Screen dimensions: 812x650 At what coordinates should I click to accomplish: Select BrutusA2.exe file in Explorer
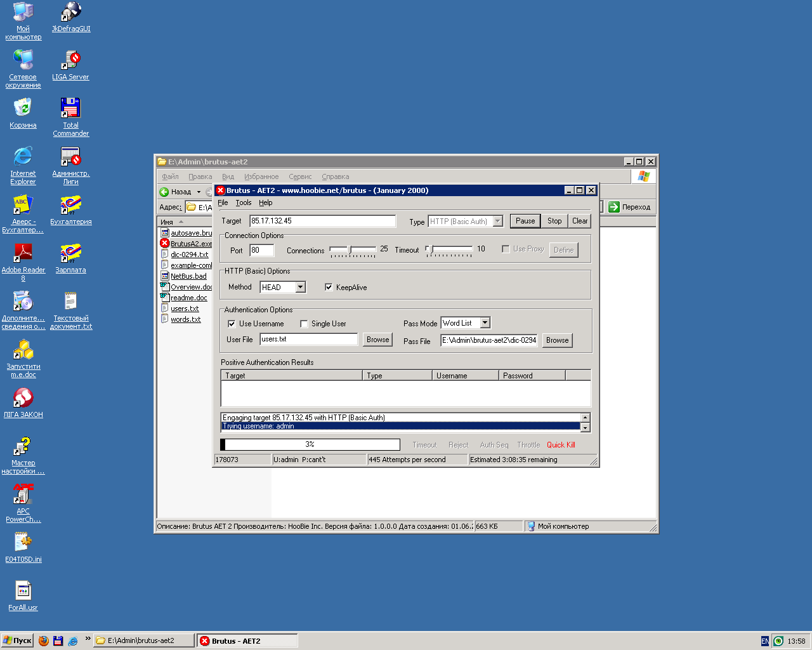tap(187, 244)
